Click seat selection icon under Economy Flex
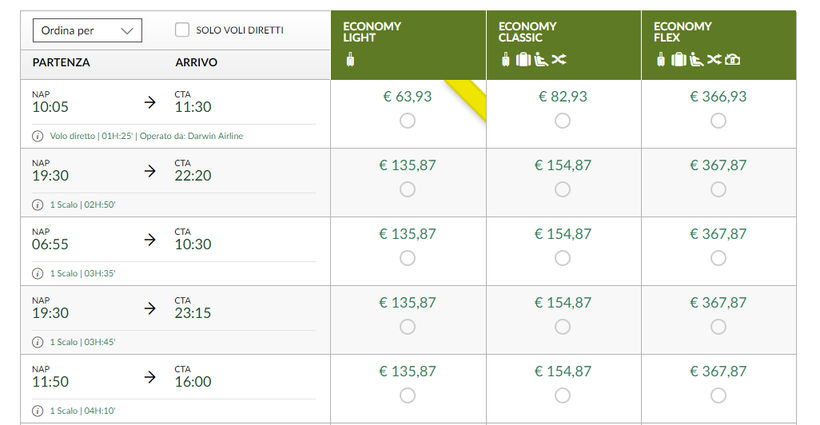The image size is (820, 425). [x=696, y=60]
